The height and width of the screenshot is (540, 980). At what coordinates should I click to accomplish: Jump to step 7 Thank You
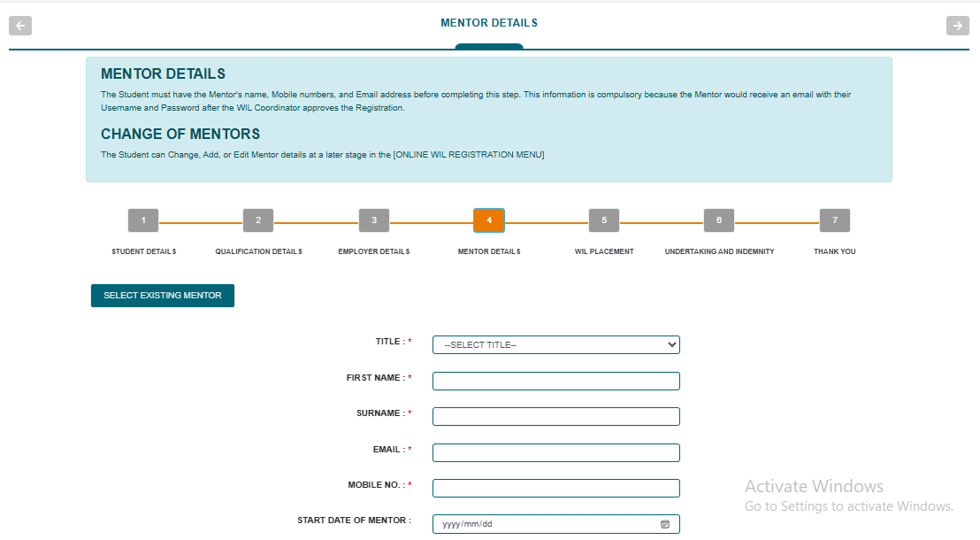coord(834,220)
